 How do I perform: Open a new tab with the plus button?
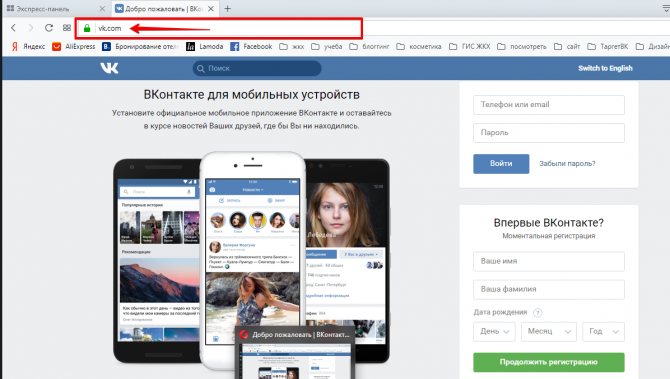(x=227, y=9)
